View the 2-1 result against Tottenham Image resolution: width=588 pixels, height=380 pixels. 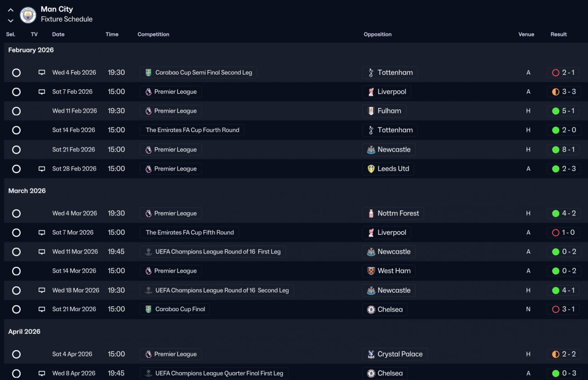[x=563, y=73]
